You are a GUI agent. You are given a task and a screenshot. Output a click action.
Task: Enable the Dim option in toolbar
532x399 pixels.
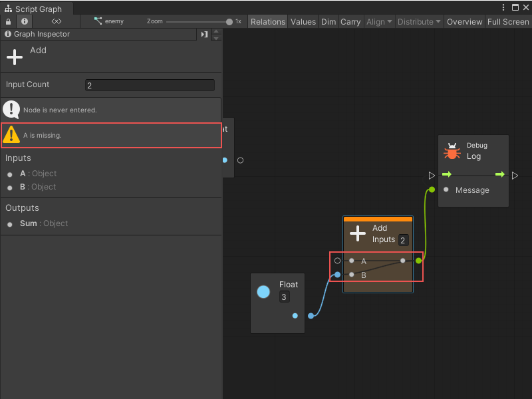328,21
